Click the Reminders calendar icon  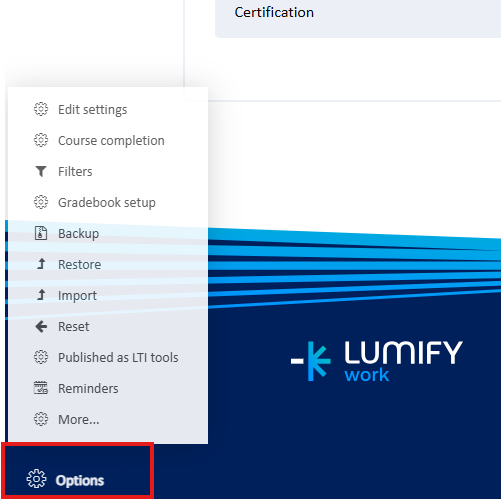(41, 388)
